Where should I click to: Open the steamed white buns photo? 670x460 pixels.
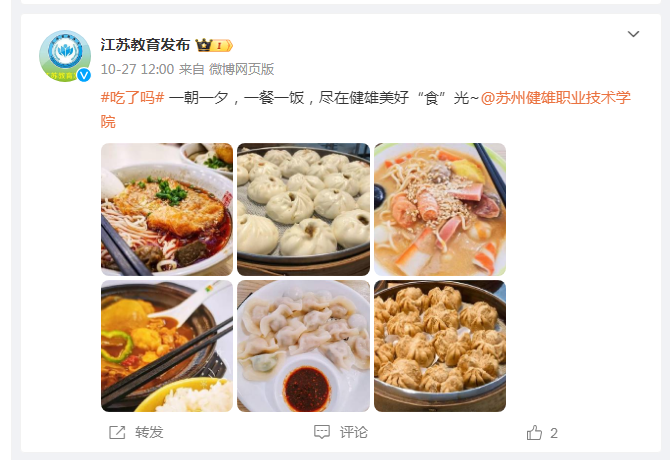[303, 209]
